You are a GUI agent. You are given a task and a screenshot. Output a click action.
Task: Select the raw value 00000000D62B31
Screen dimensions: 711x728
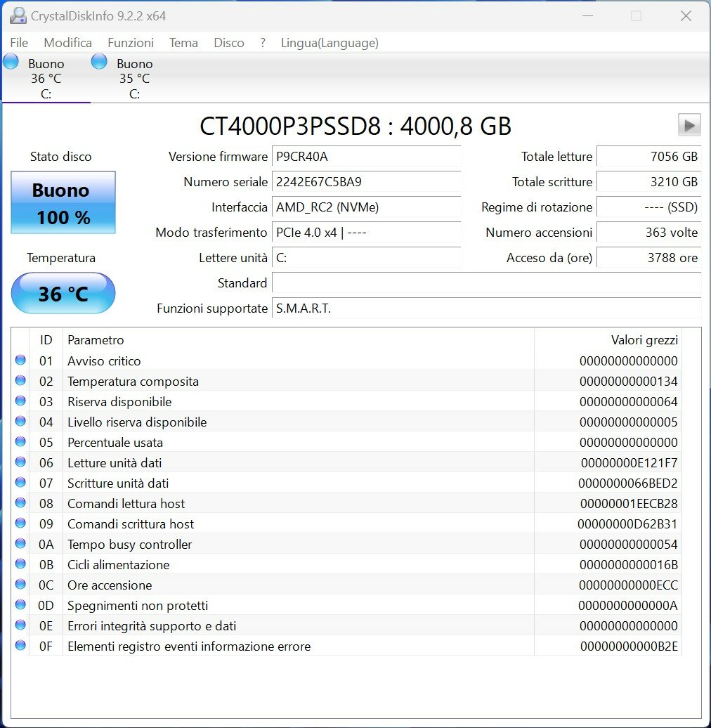coord(627,524)
